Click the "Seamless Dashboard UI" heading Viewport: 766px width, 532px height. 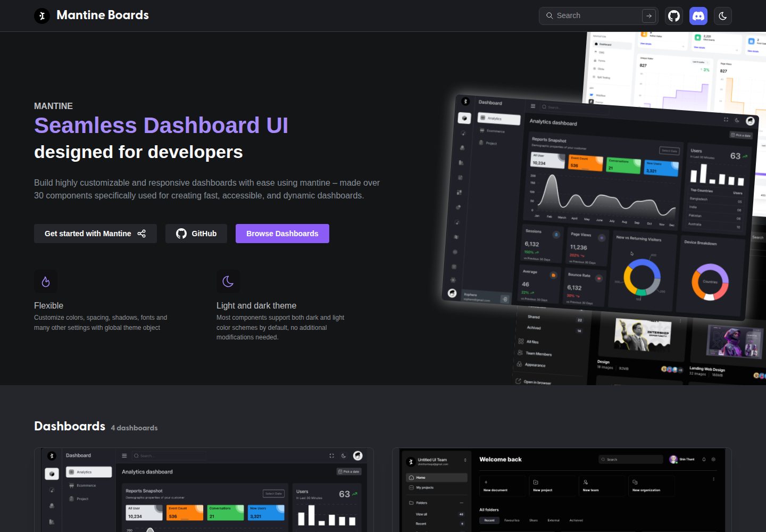pyautogui.click(x=161, y=126)
